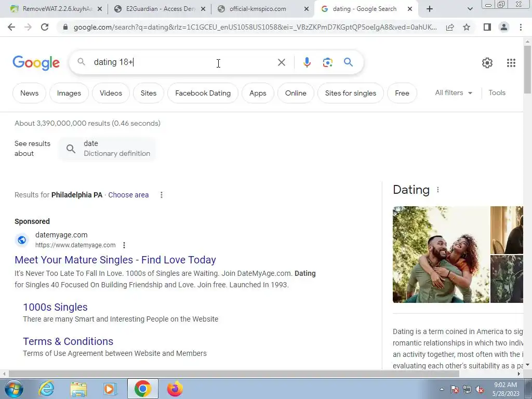Start a voice search with the microphone
532x399 pixels.
pyautogui.click(x=307, y=62)
